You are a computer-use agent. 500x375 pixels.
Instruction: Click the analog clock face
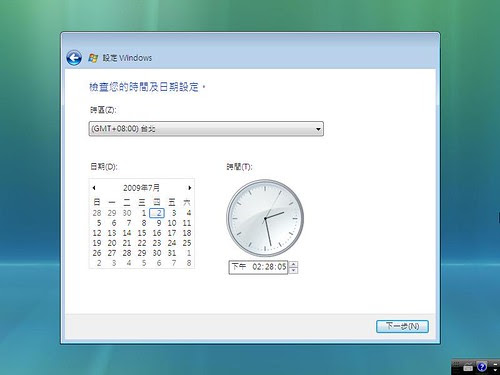coord(265,218)
